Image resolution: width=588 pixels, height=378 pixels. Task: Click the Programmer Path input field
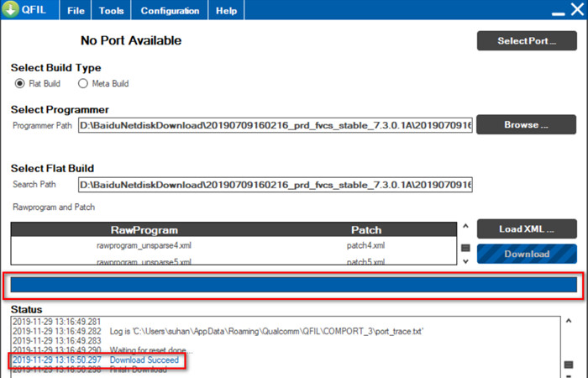[x=276, y=125]
